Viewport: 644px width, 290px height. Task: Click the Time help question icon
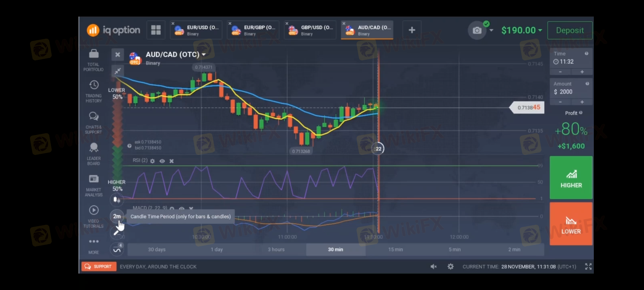(587, 54)
